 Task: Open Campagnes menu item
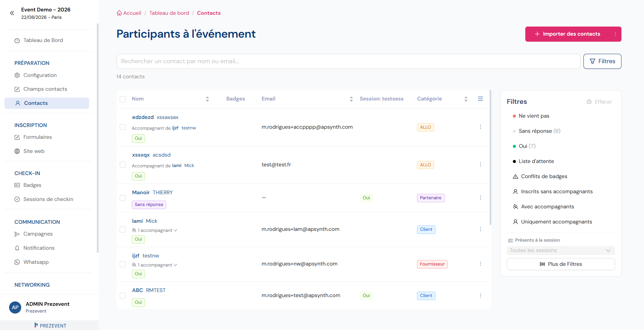(x=38, y=234)
